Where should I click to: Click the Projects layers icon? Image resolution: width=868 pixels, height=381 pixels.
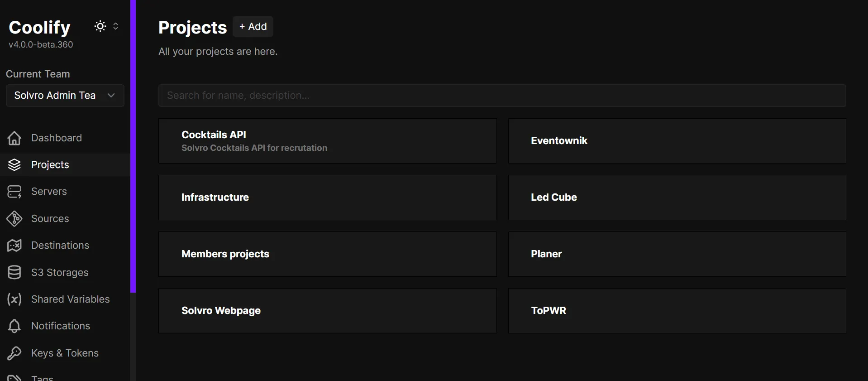tap(14, 165)
